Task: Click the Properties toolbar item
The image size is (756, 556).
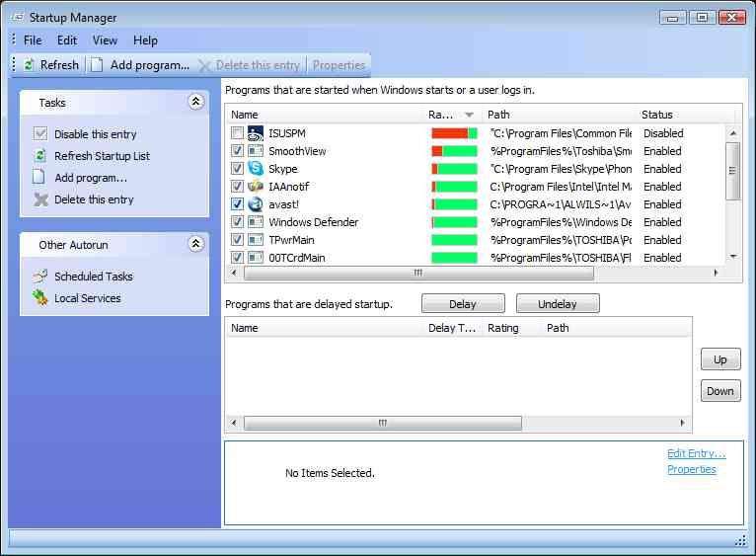Action: (x=339, y=65)
